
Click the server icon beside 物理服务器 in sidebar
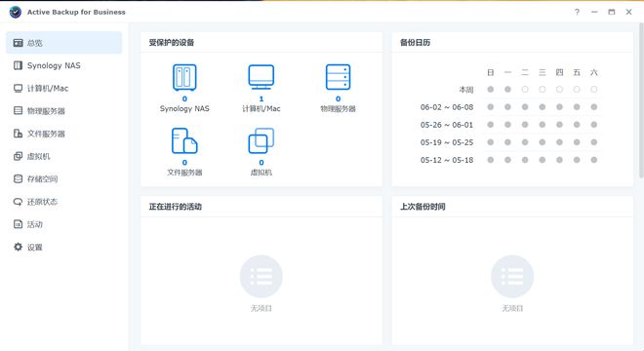(19, 110)
